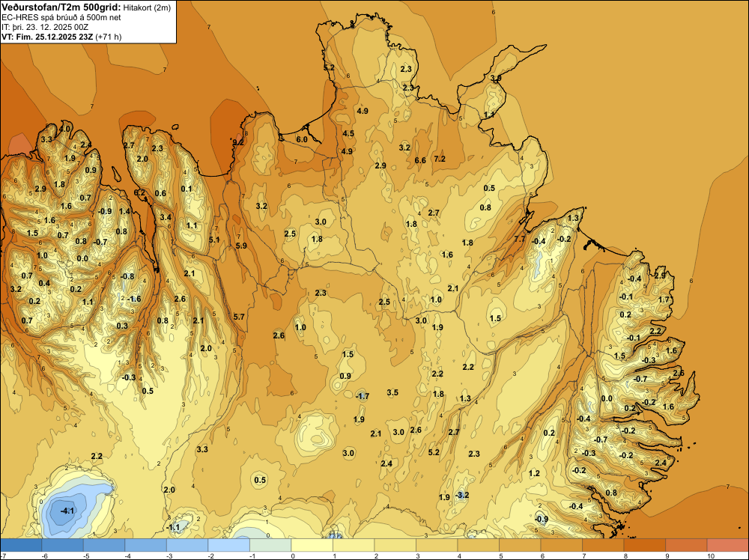
Task: Pick the legend swatch between -5 and -4
Action: (x=104, y=545)
